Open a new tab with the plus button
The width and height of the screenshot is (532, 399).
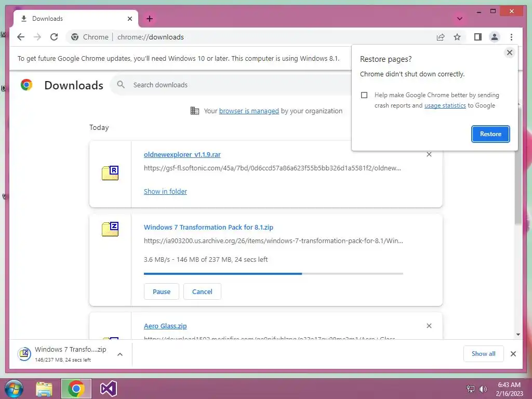point(150,19)
